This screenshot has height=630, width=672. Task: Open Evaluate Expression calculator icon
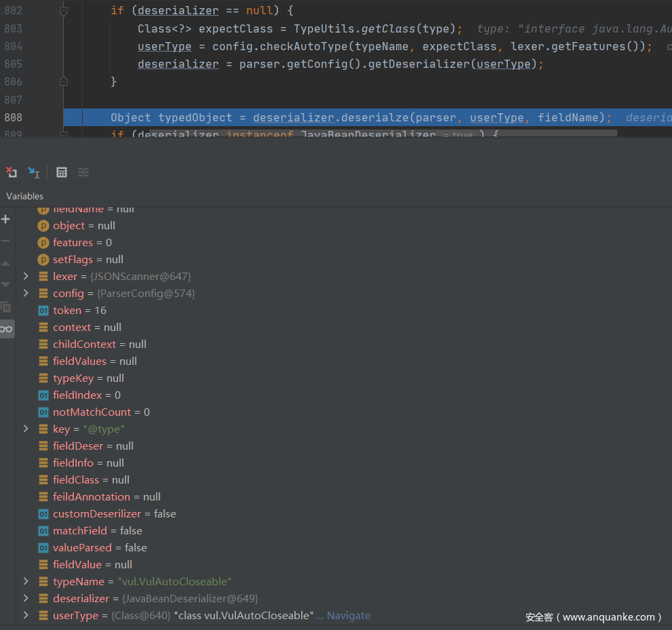[62, 172]
